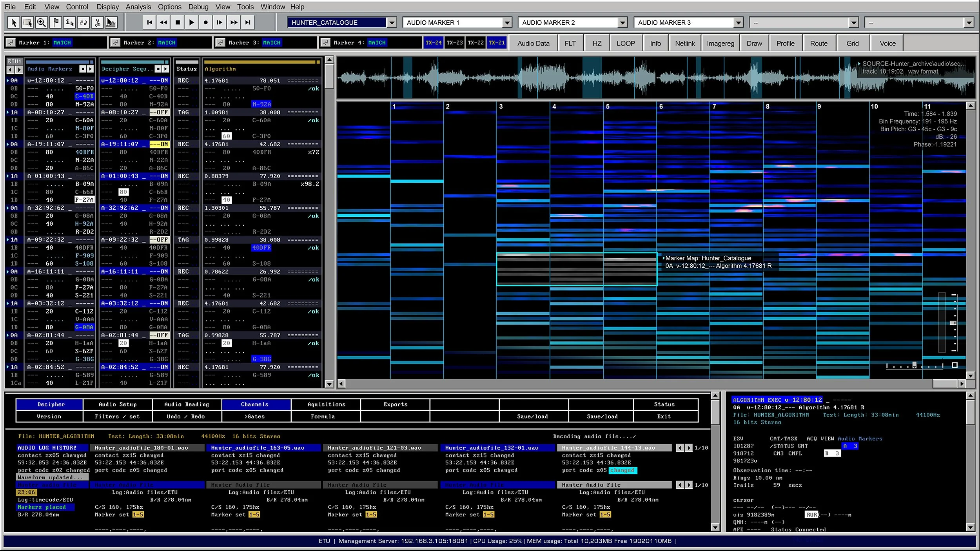
Task: Select the scissors cut tool
Action: click(98, 22)
